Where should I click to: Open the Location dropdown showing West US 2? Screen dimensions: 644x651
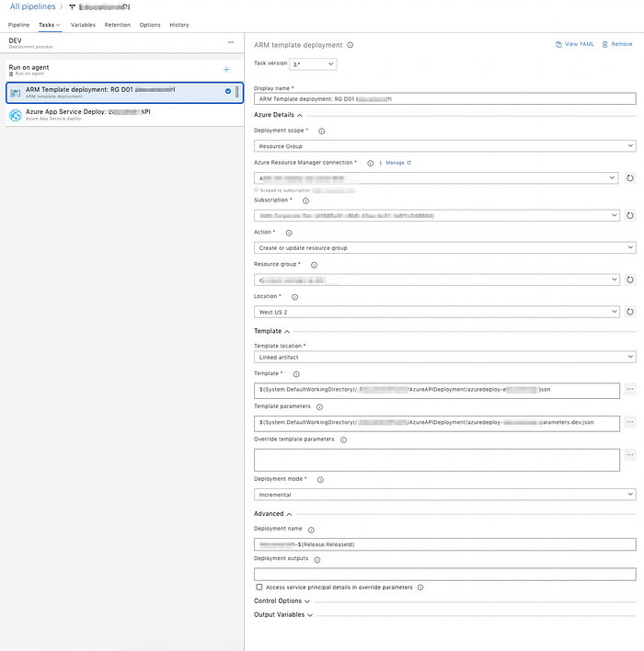coord(436,312)
